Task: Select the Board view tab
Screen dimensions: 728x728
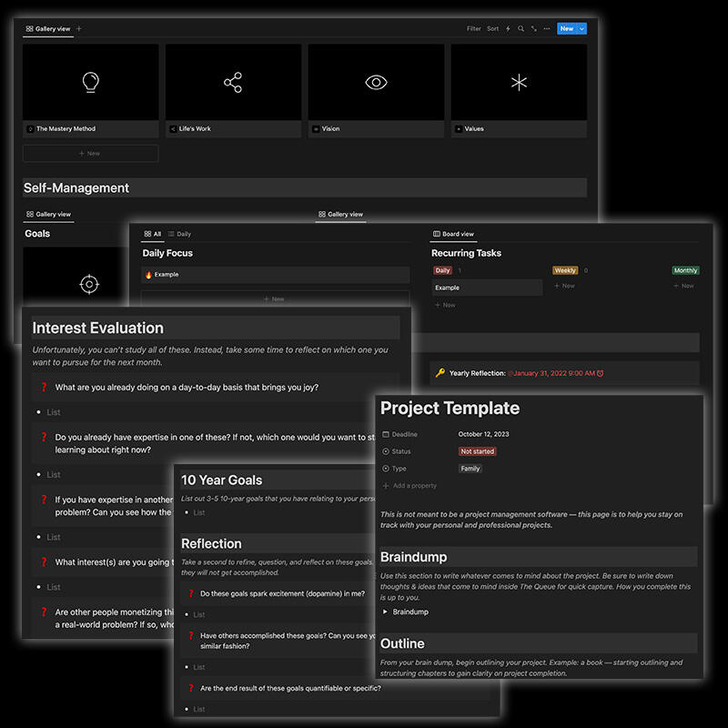Action: click(453, 234)
